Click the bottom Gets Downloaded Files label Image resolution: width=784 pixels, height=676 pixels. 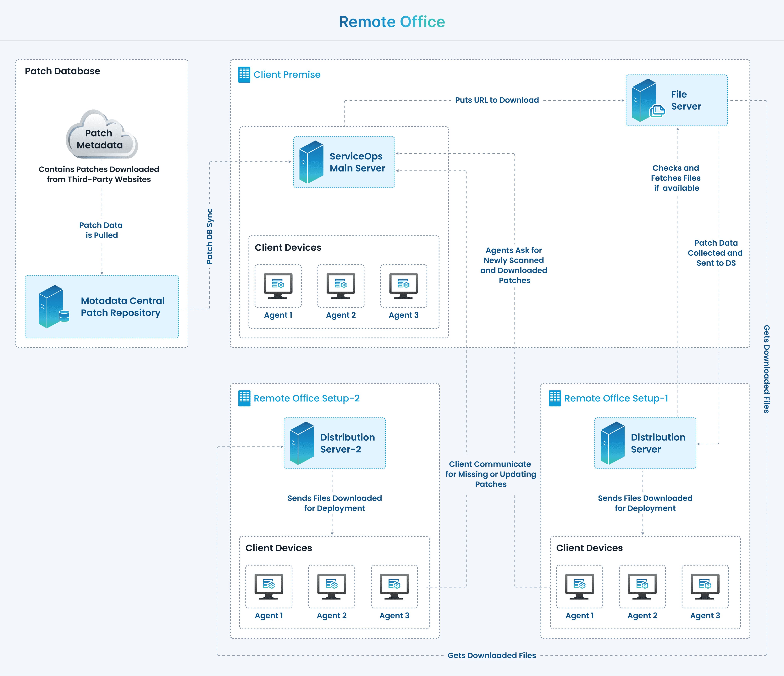(492, 655)
